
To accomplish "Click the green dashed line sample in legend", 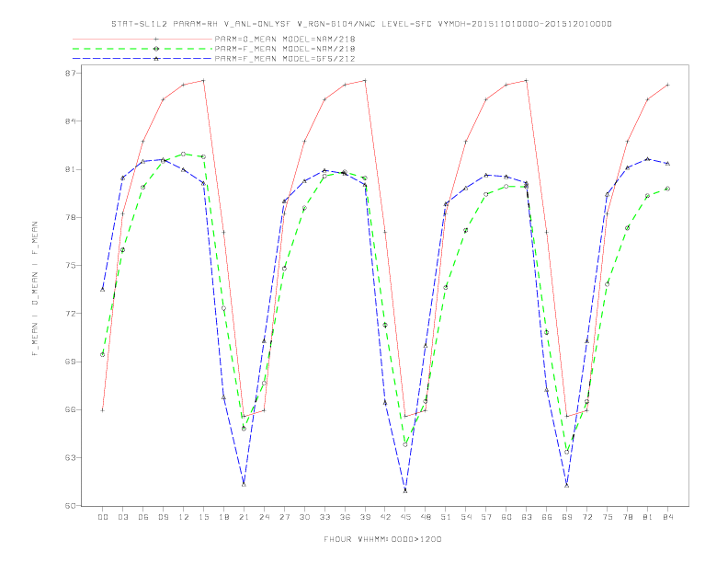I will (142, 49).
